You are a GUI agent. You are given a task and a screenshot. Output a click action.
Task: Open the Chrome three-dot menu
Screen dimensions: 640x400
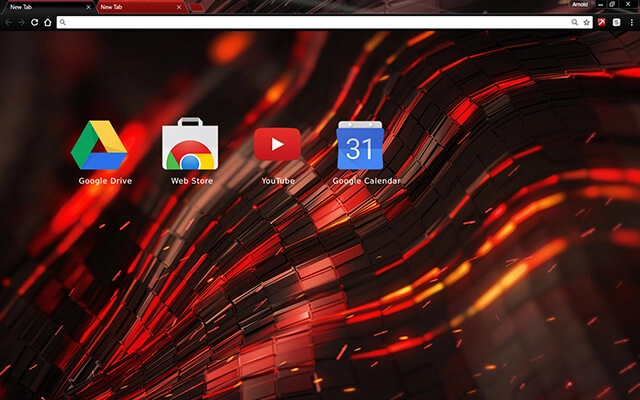[631, 22]
